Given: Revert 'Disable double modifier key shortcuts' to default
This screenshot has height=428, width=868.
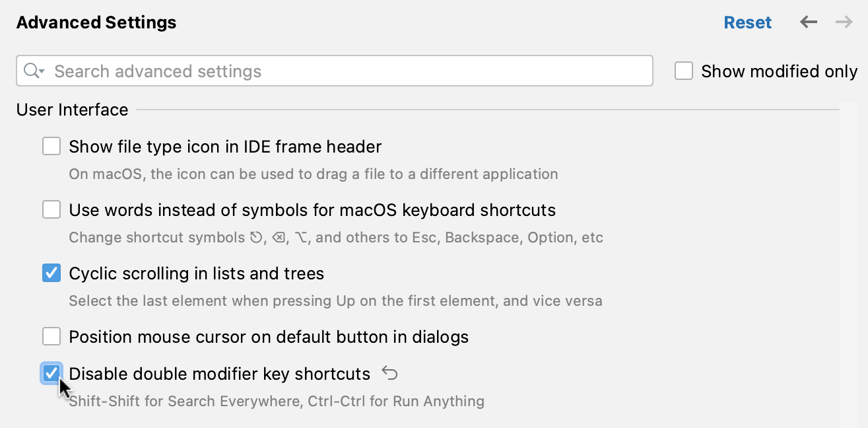Looking at the screenshot, I should [x=389, y=373].
